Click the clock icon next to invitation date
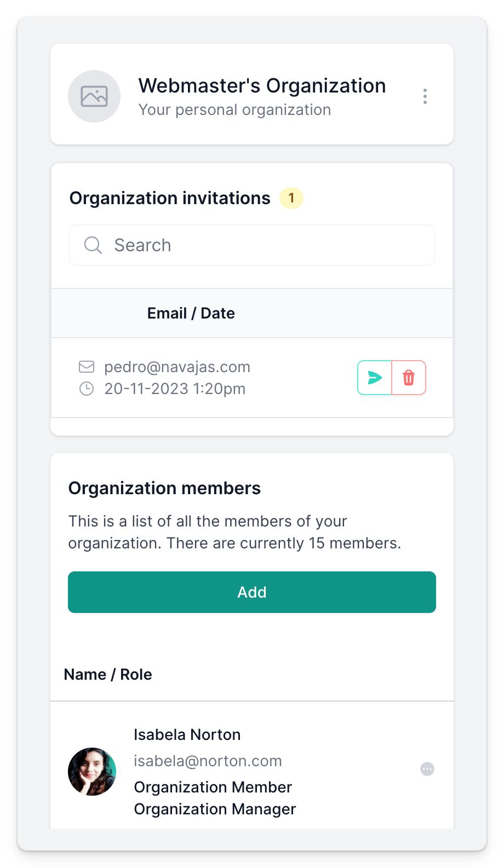The height and width of the screenshot is (868, 504). [87, 389]
